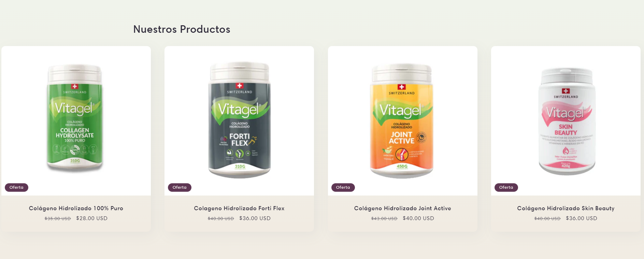
Task: Click the $28.00 USD sale price
Action: 92,218
